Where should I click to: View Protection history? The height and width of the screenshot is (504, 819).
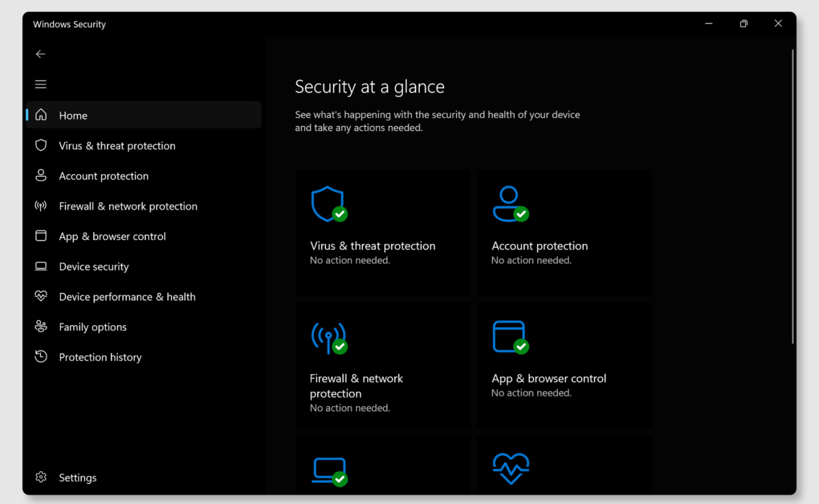[x=144, y=357]
